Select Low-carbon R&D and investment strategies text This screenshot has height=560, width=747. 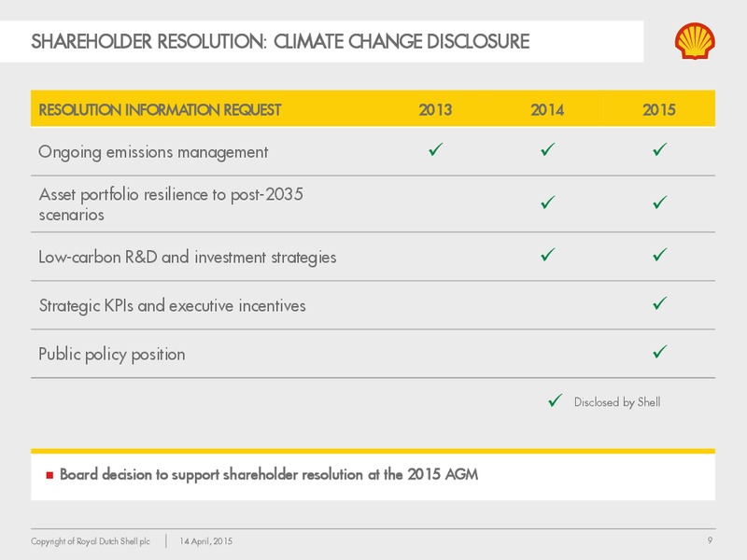[x=188, y=258]
